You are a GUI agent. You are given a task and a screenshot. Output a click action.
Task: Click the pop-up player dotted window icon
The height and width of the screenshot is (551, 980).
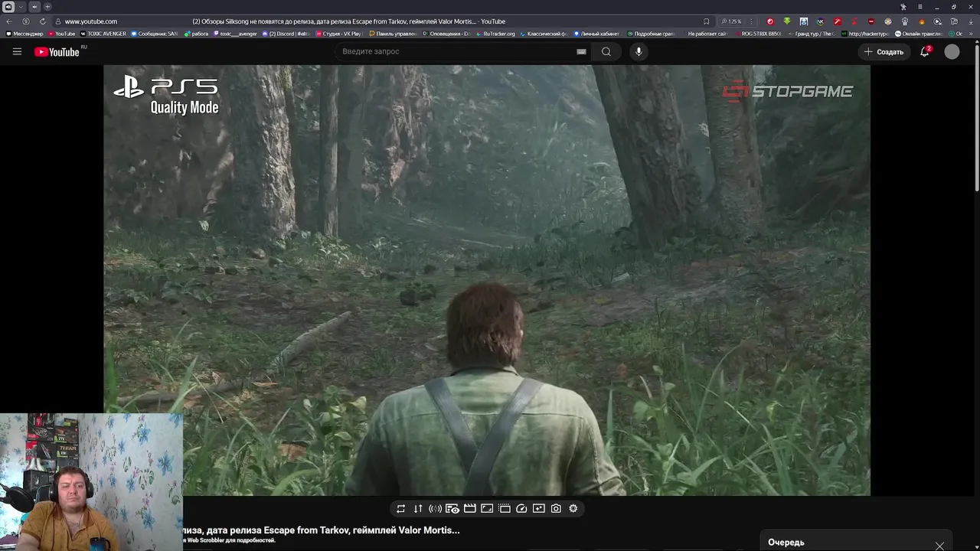(x=505, y=508)
